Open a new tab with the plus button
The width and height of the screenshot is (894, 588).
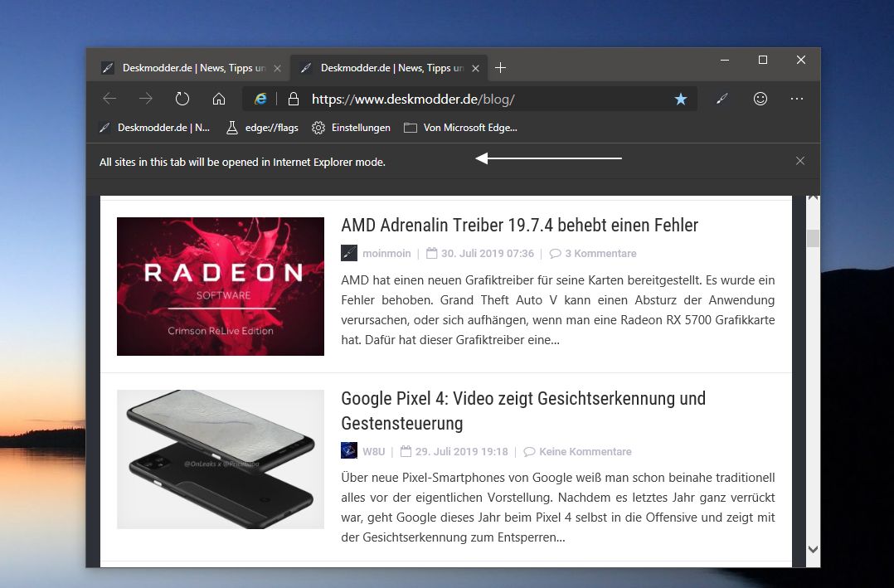[x=501, y=68]
